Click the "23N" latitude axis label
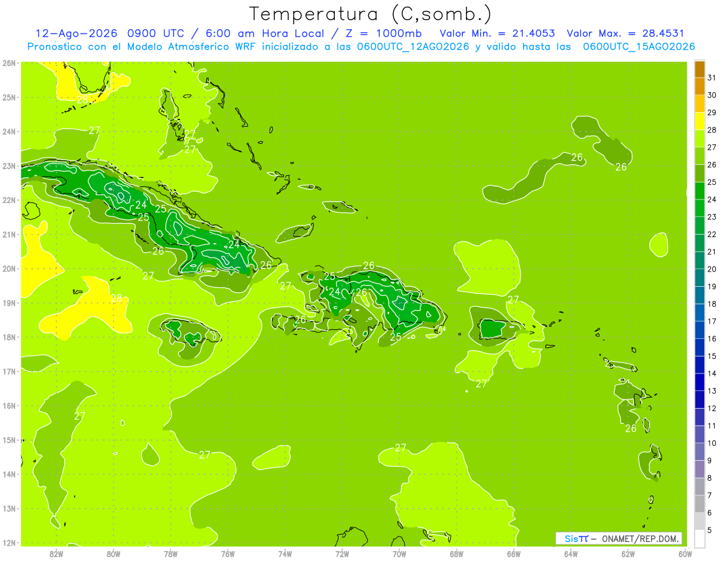The image size is (728, 562). (x=8, y=166)
